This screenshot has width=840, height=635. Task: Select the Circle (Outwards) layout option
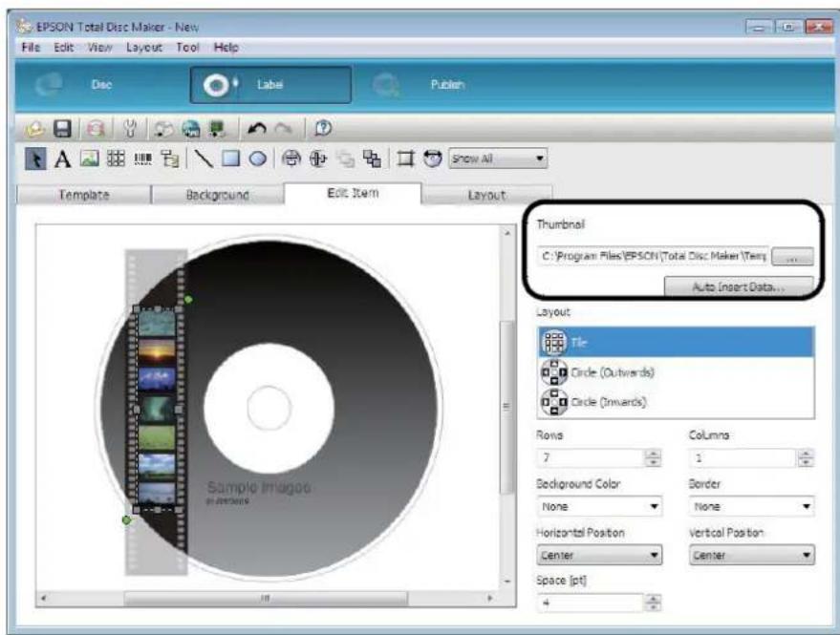coord(676,372)
